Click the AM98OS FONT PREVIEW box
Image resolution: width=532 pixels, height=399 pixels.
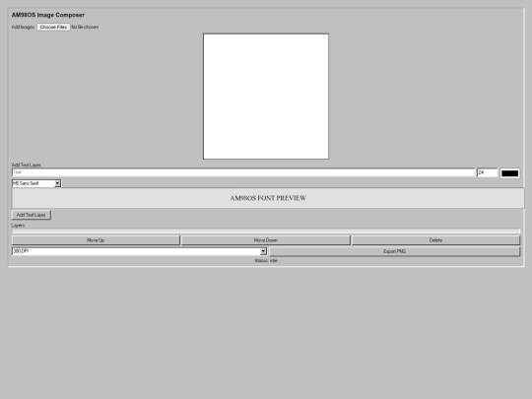pyautogui.click(x=268, y=198)
